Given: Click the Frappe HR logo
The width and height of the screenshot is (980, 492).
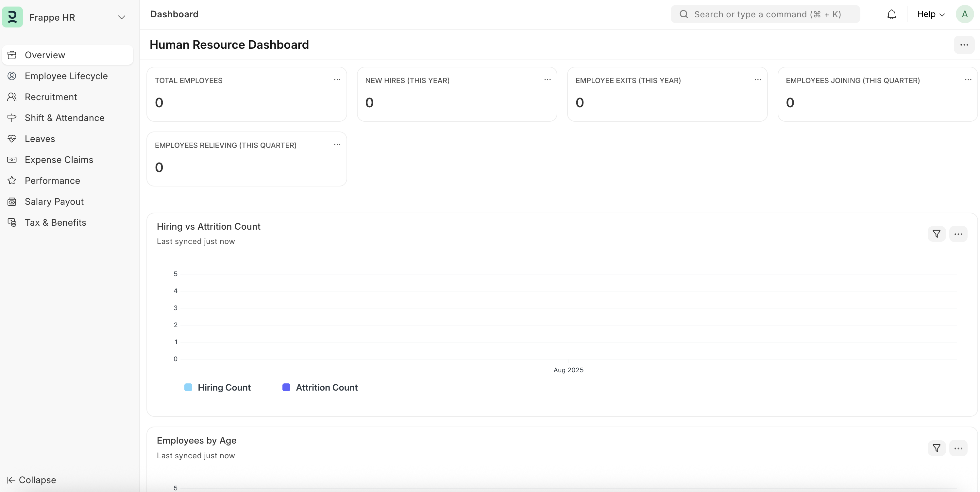Looking at the screenshot, I should (x=12, y=17).
